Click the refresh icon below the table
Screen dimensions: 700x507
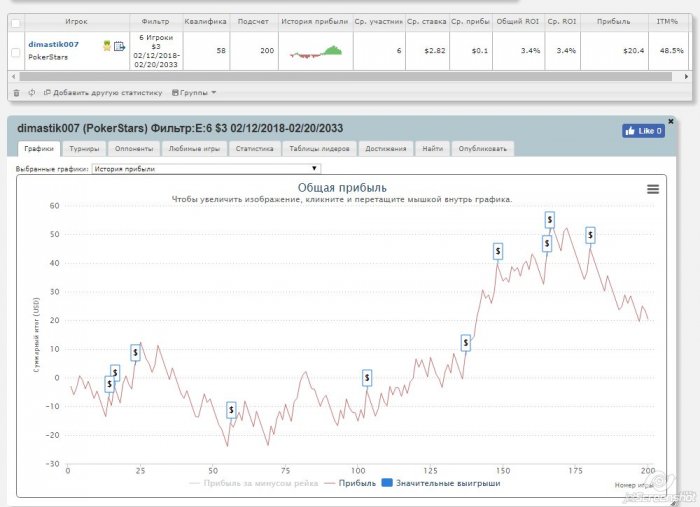32,92
